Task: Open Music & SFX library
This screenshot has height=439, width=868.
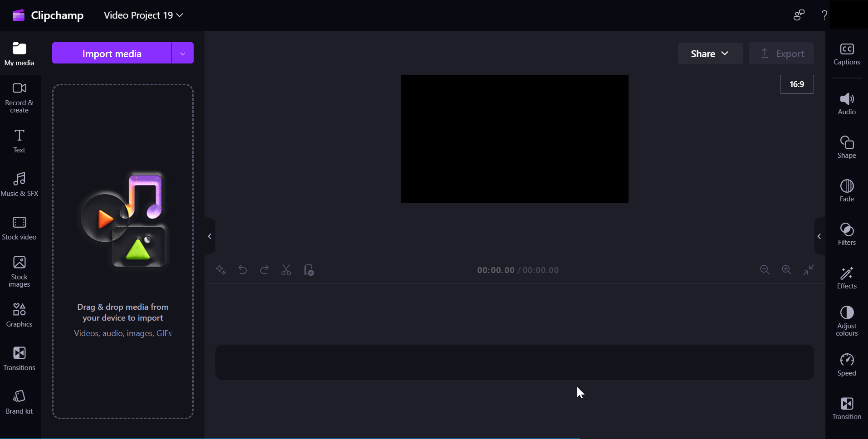Action: [x=20, y=185]
